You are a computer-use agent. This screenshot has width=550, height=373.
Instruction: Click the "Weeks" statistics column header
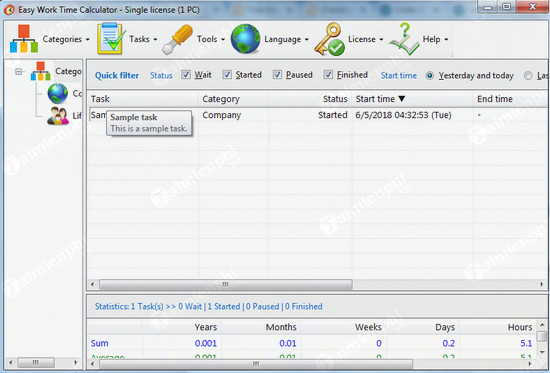click(368, 327)
